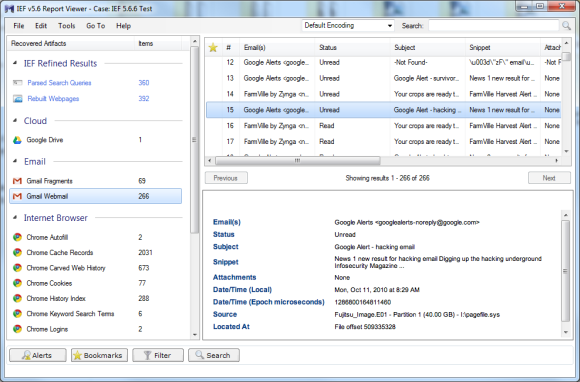Open the Default Encoding dropdown

(348, 26)
